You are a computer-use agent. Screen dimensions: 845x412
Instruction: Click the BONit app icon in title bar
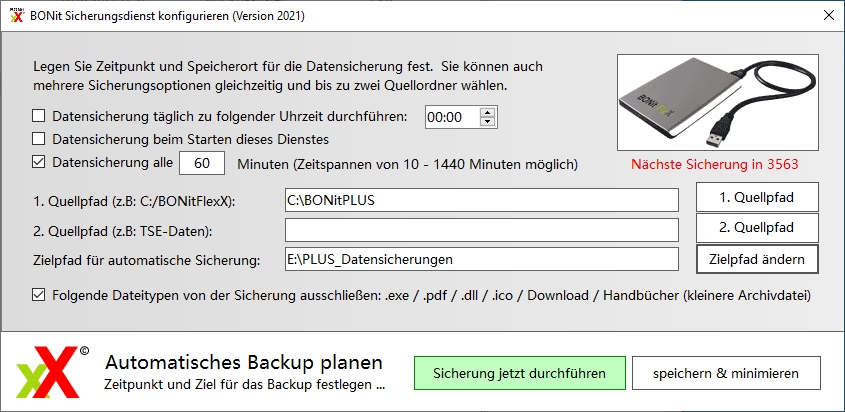click(17, 16)
